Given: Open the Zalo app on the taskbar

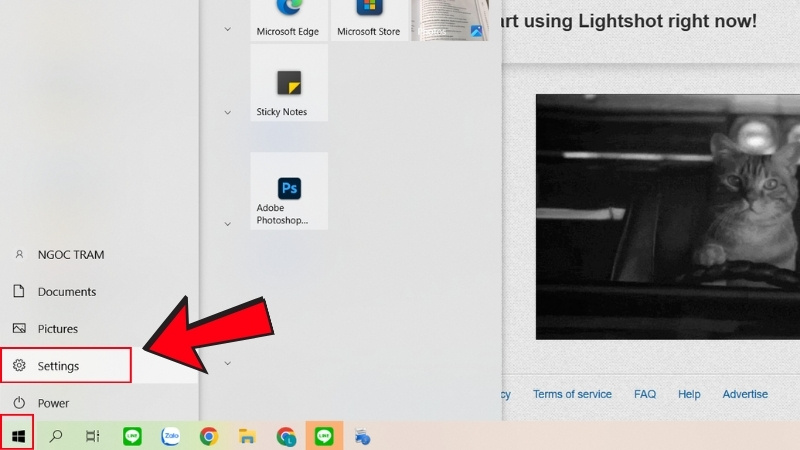Looking at the screenshot, I should coord(171,436).
